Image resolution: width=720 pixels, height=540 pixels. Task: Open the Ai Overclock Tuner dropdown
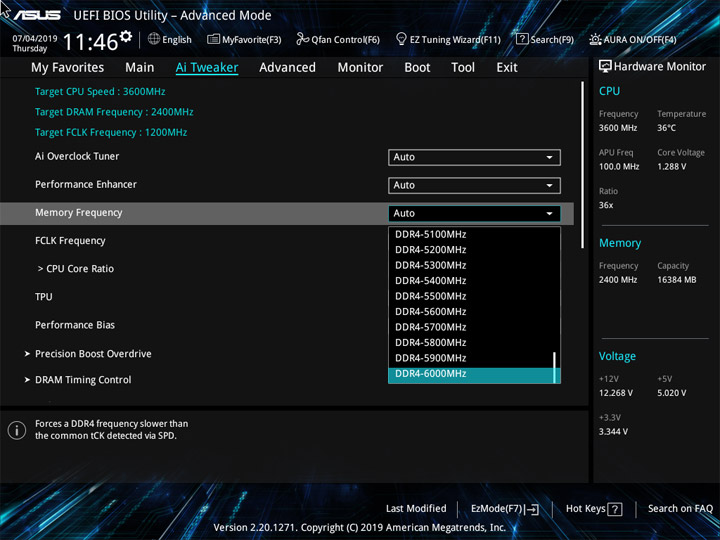pos(474,157)
